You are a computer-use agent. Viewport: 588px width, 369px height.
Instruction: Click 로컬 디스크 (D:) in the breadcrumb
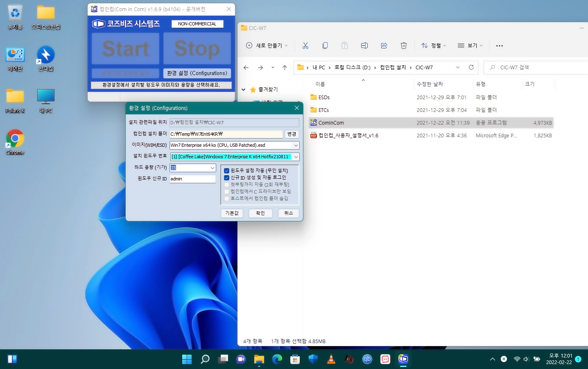pos(352,68)
